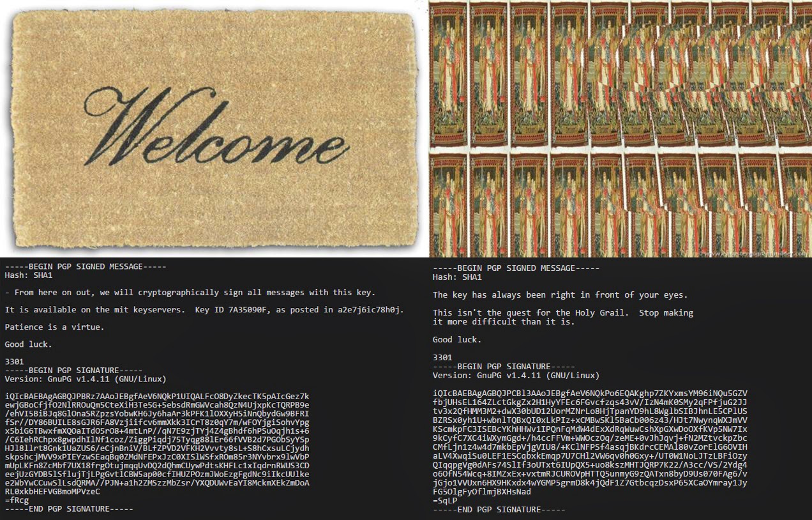The width and height of the screenshot is (812, 520).
Task: Click the line 'Patience is a virtue.'
Action: point(54,327)
